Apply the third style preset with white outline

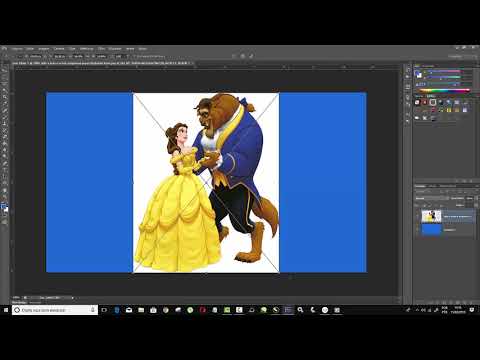pos(433,102)
